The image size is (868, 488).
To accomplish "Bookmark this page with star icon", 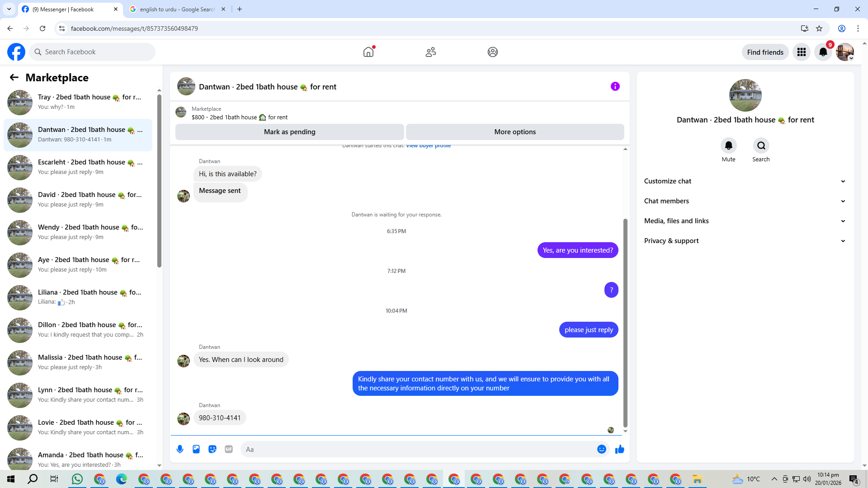I will point(819,28).
